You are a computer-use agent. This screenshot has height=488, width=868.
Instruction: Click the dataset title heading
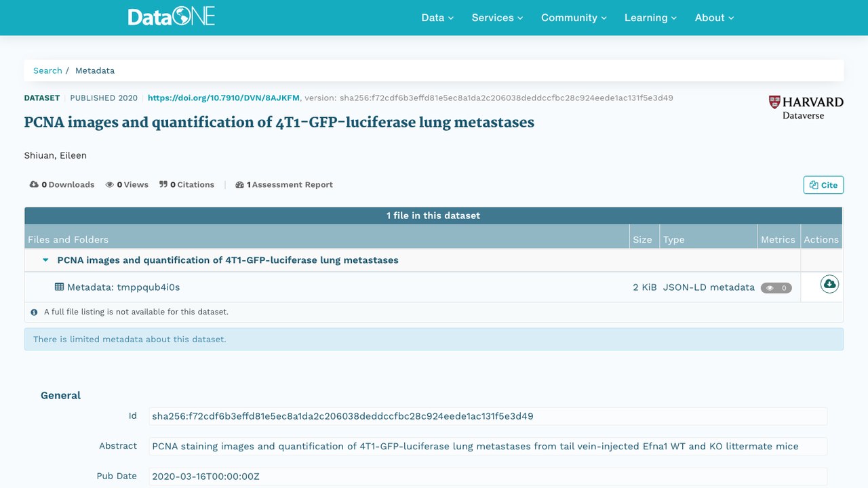pyautogui.click(x=279, y=123)
